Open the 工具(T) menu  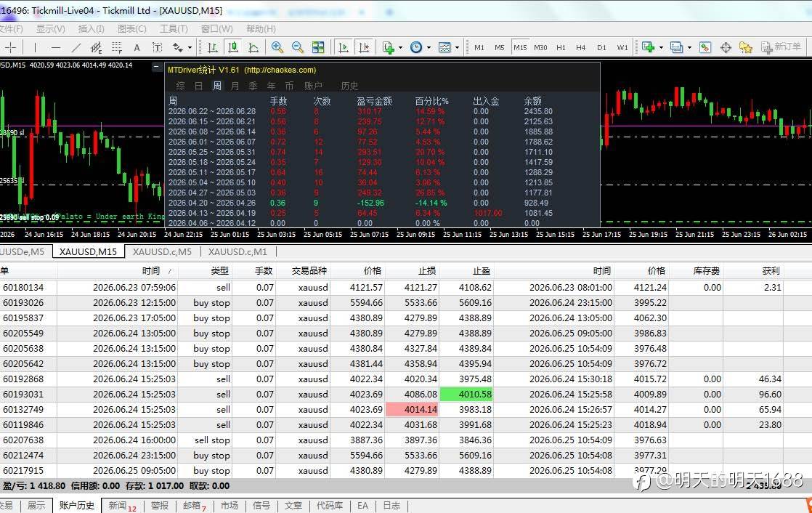coord(174,29)
